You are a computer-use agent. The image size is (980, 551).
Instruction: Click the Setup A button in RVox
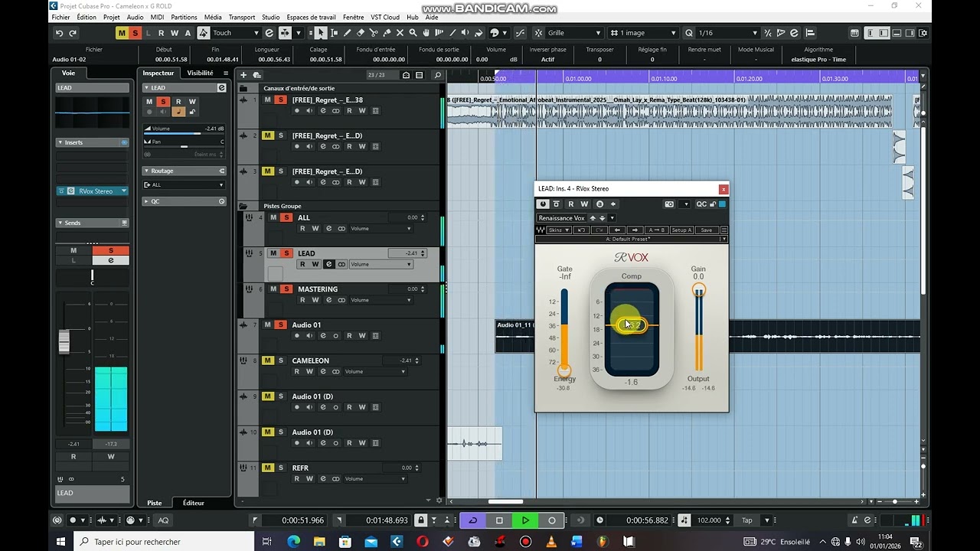click(x=681, y=230)
